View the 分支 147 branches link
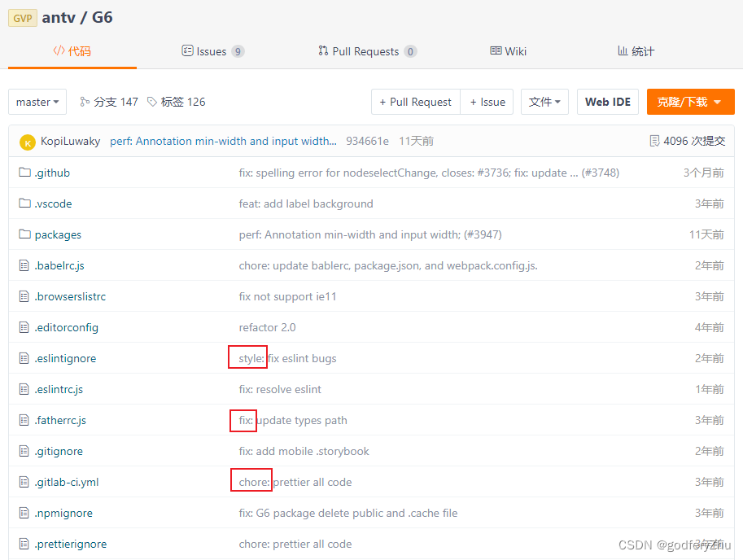Viewport: 743px width, 560px height. tap(109, 102)
